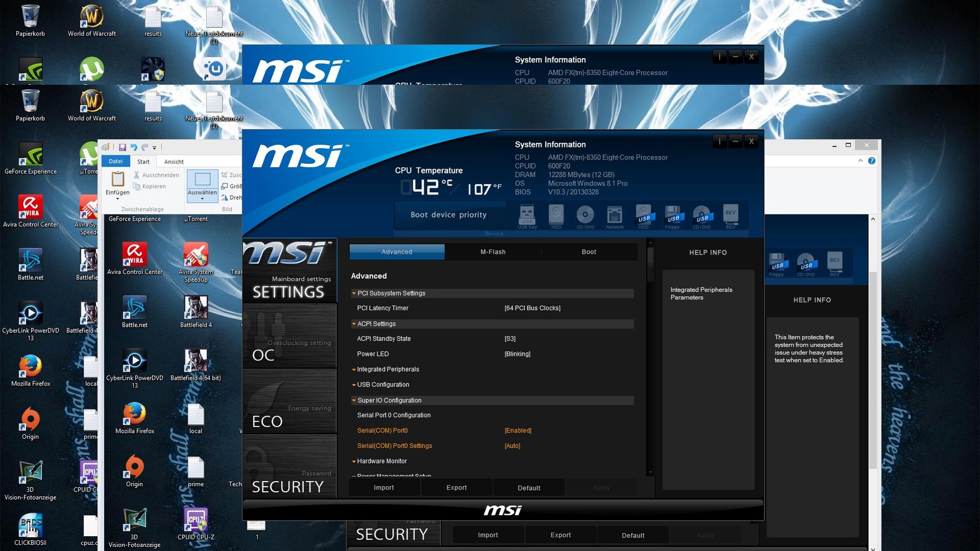The height and width of the screenshot is (551, 980).
Task: Open CLICKBIOSII desktop shortcut
Action: pos(30,530)
